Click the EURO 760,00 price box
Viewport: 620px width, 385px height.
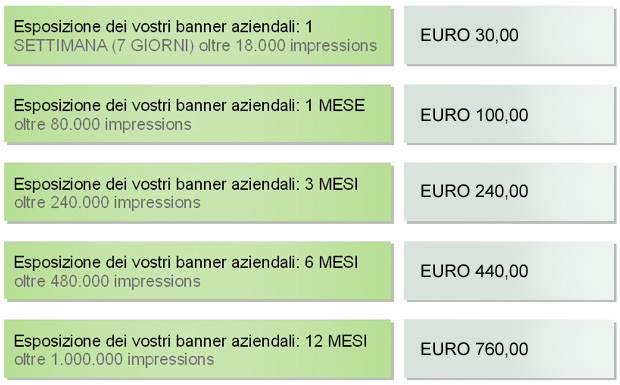(509, 349)
